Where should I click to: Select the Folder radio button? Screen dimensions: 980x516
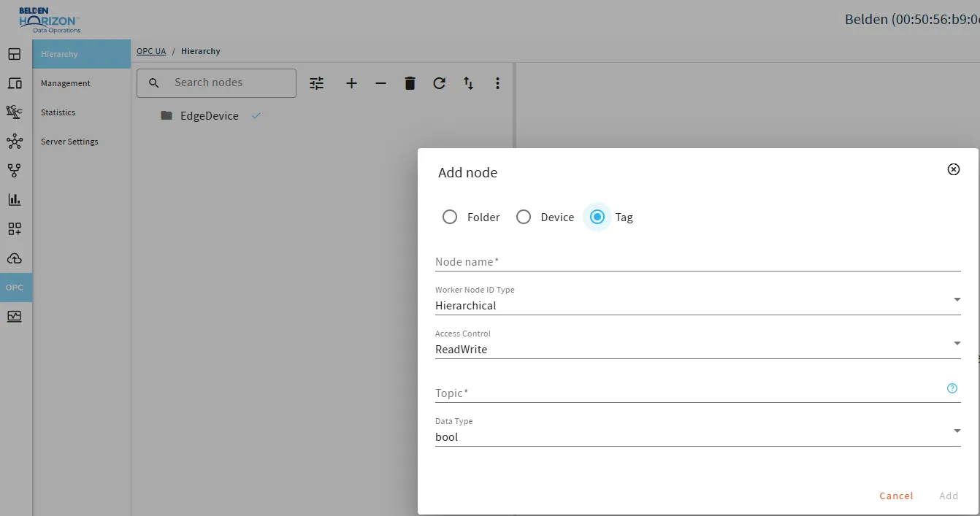450,217
